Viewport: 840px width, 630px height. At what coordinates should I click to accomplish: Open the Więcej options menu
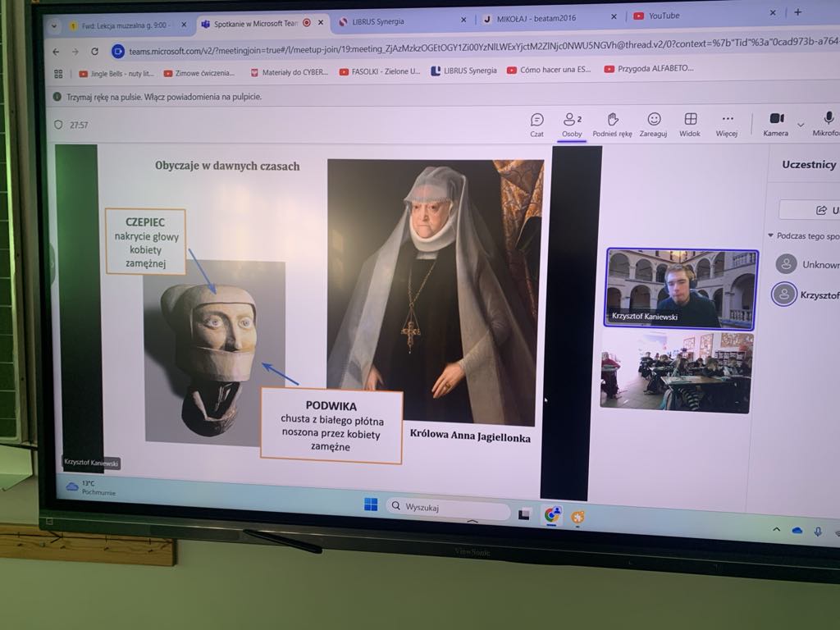[727, 126]
